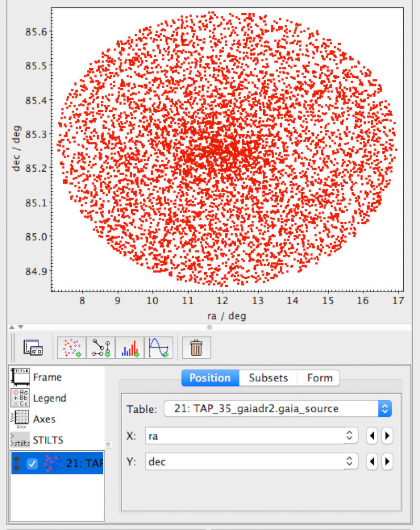Screen dimensions: 420x530
Task: Select the Position tab
Action: coord(210,378)
